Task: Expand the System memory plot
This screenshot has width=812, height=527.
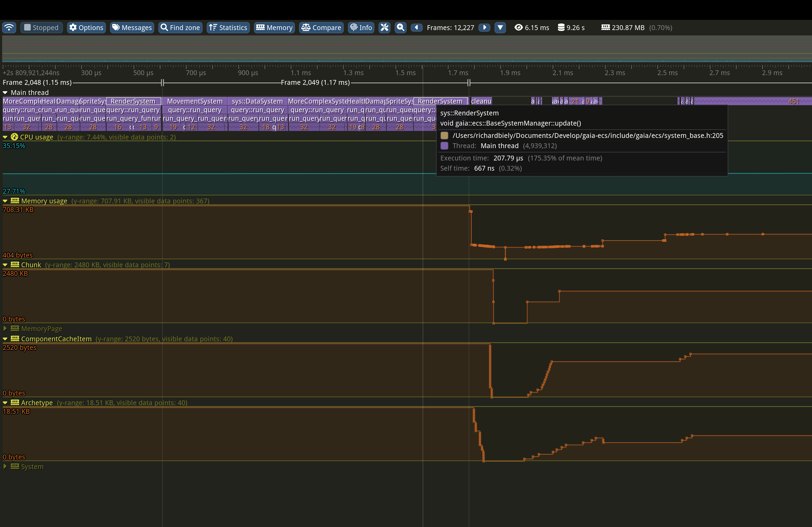Action: point(5,466)
